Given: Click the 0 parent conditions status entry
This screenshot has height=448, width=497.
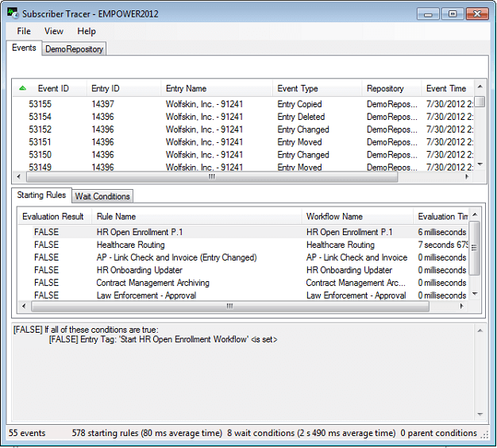Looking at the screenshot, I should coord(439,433).
